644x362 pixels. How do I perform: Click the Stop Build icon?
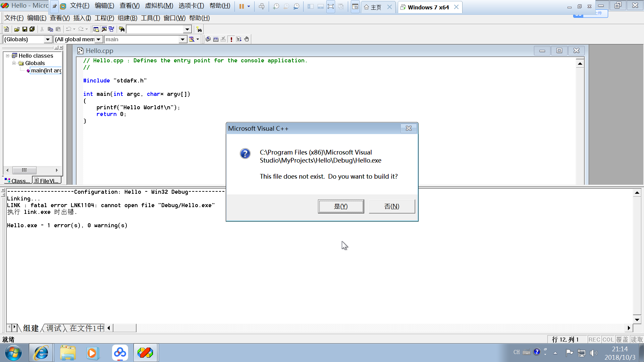223,39
